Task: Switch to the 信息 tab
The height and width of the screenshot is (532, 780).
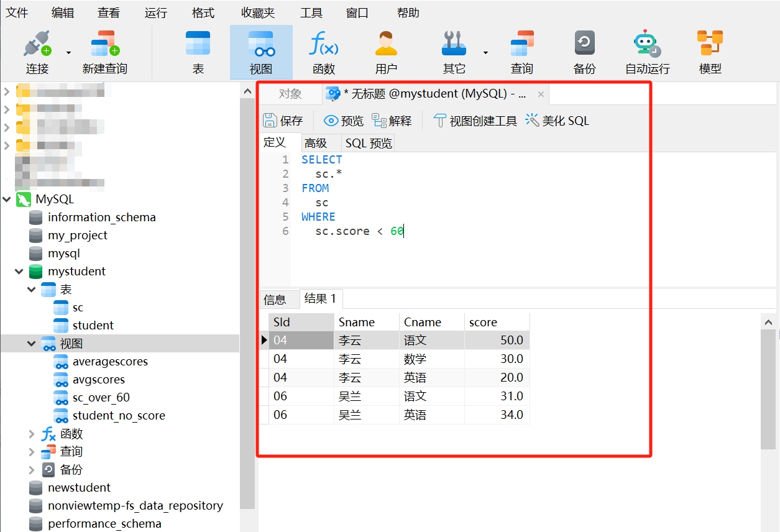Action: click(x=275, y=300)
